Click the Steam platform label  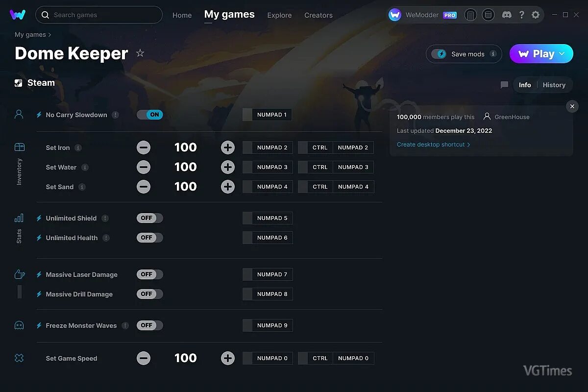pyautogui.click(x=35, y=83)
